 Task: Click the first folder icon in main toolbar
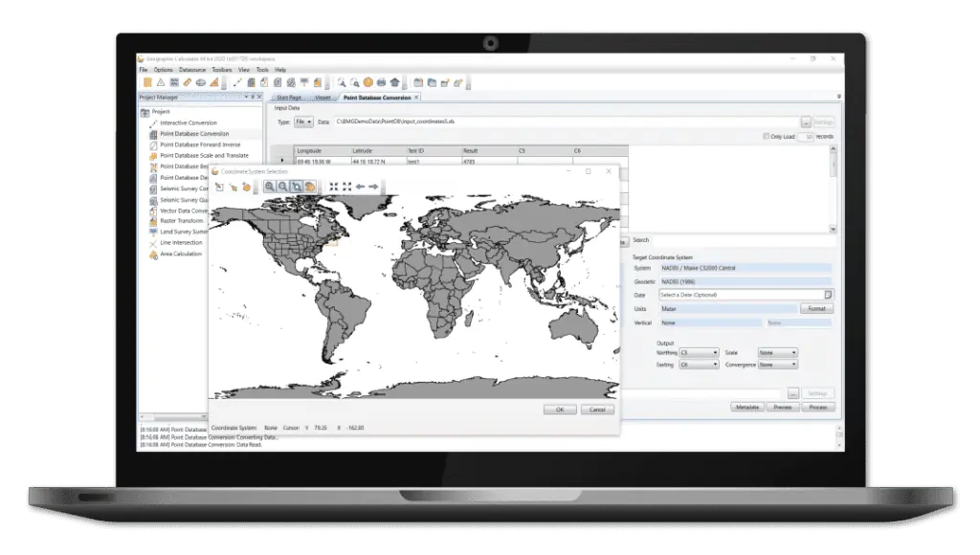(x=418, y=82)
